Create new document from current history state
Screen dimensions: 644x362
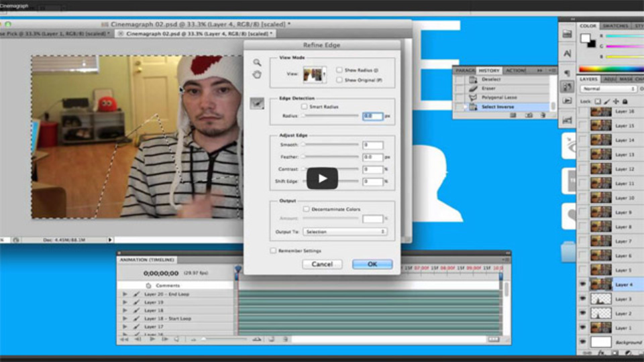coord(513,115)
